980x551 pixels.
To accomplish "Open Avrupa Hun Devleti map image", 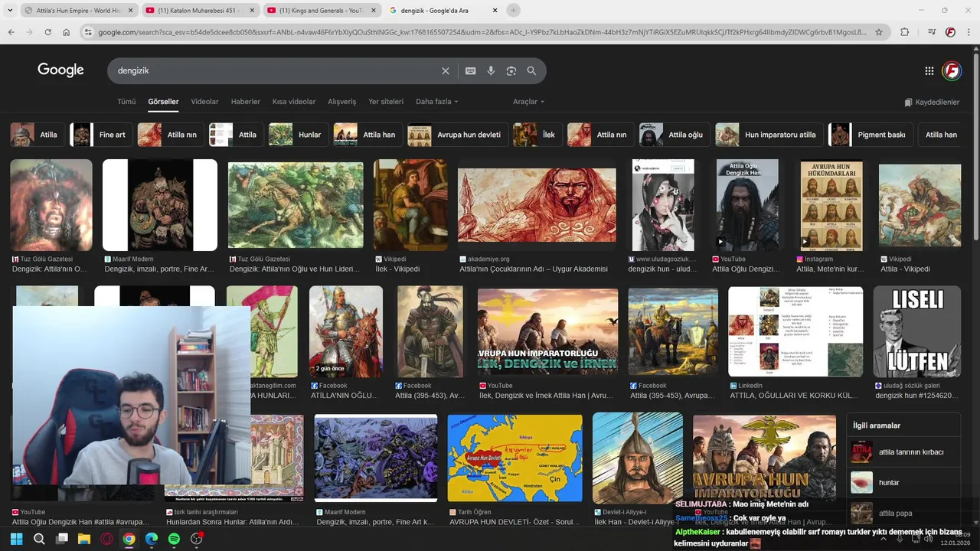I will 515,458.
